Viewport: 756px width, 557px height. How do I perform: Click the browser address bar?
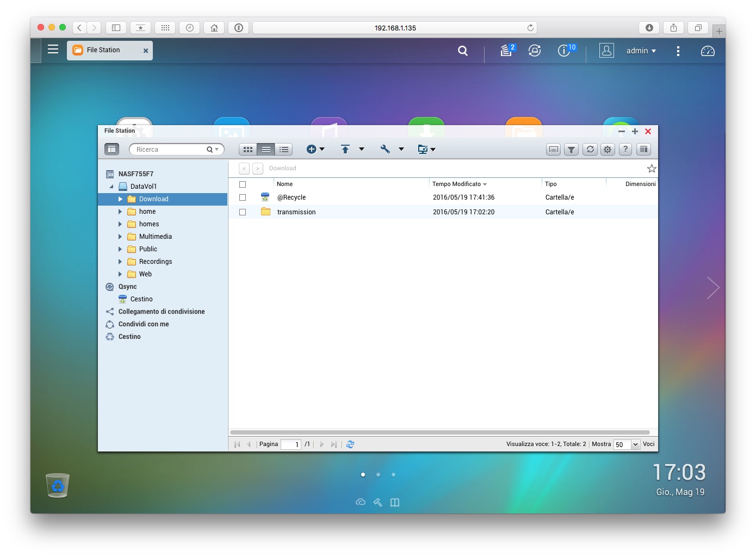395,28
